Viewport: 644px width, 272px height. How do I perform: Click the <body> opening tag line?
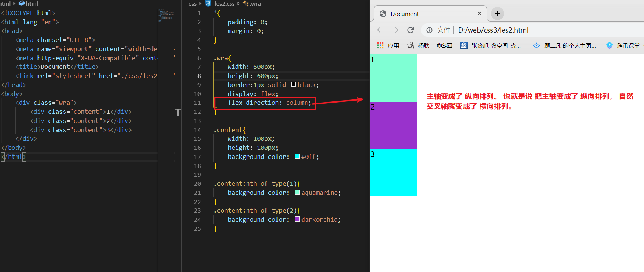[x=12, y=94]
